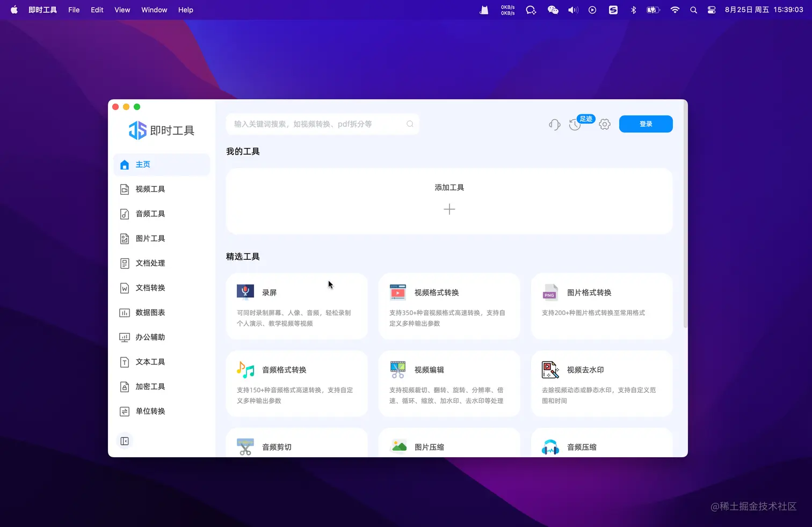This screenshot has width=812, height=527.
Task: Click the WeChat menu bar icon
Action: [x=553, y=10]
